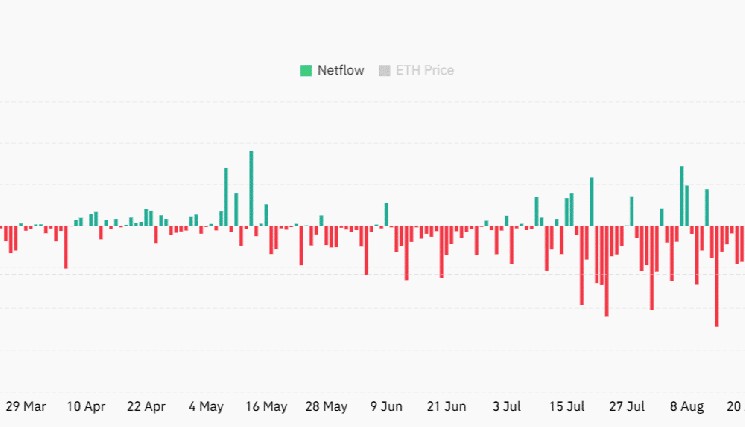This screenshot has height=427, width=745.
Task: Select the tall green bar above 4 May
Action: click(x=226, y=197)
